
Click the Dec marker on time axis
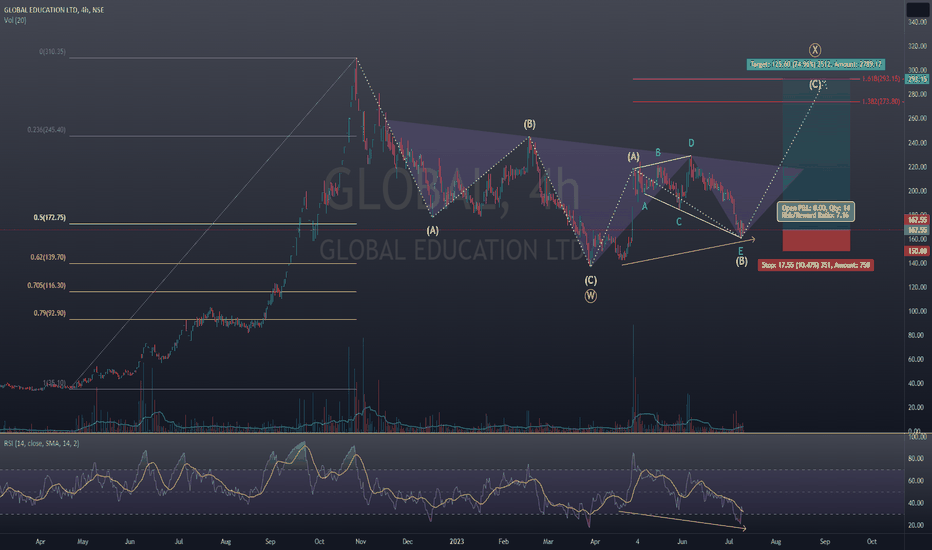[x=407, y=542]
